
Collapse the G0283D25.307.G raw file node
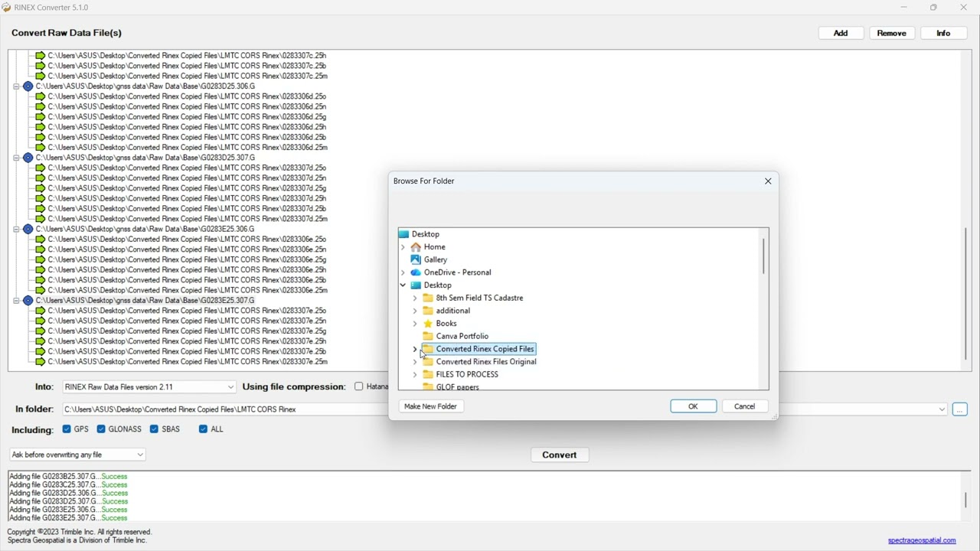(x=16, y=158)
